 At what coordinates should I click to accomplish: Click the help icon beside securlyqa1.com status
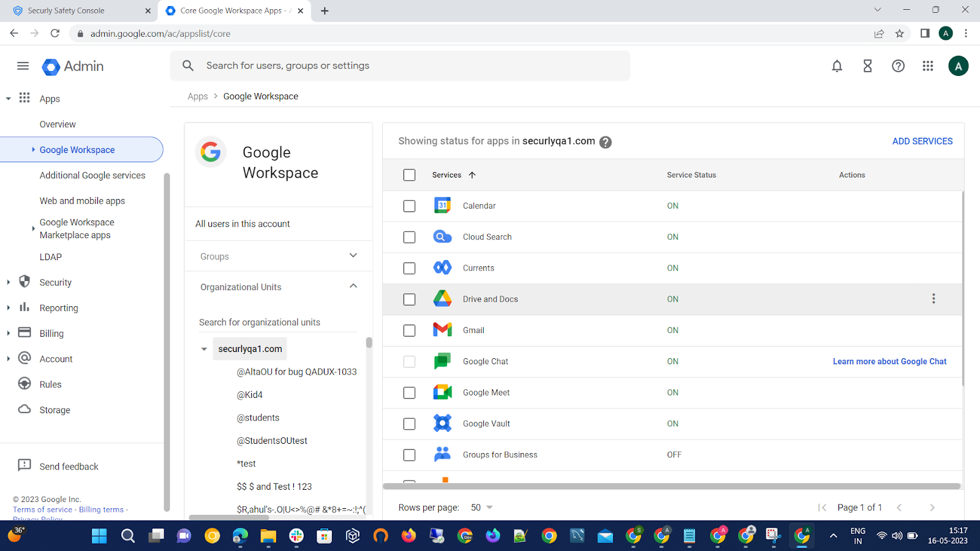(x=605, y=142)
